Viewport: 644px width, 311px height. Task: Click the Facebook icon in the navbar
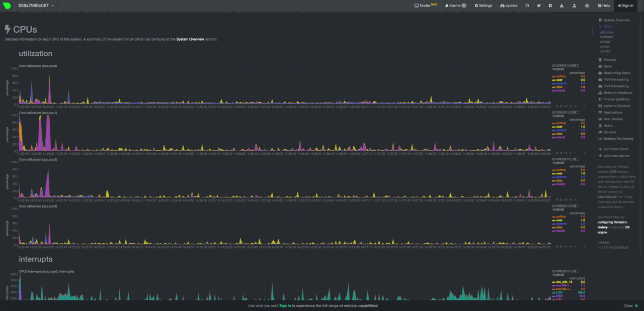tap(550, 6)
